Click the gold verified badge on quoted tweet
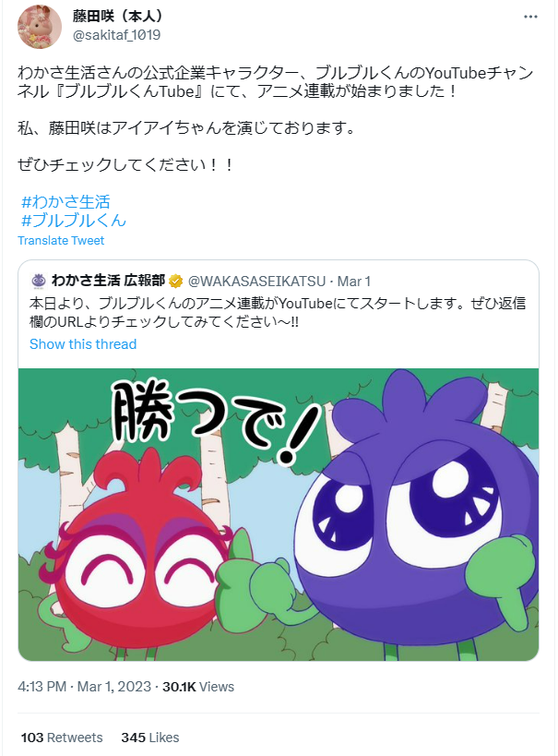This screenshot has width=558, height=756. (175, 281)
